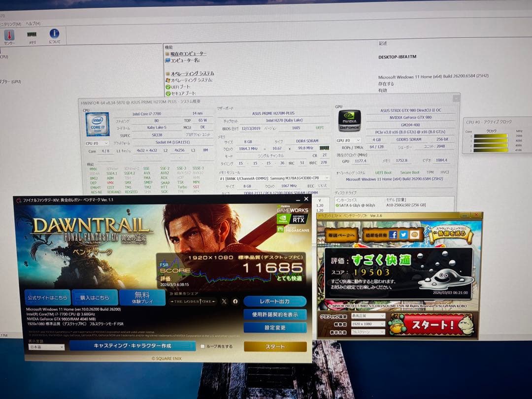Click the red Start (スタート!) button in Dragon Quest X
This screenshot has width=532, height=399.
432,325
